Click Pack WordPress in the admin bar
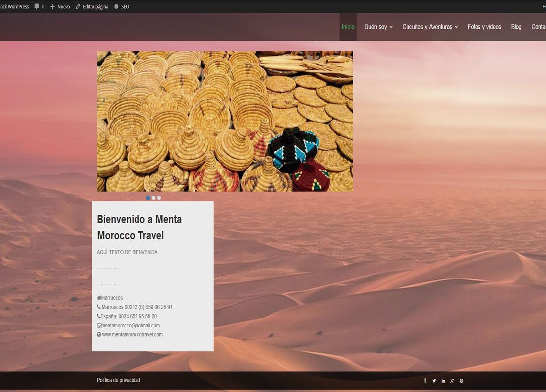 coord(14,6)
